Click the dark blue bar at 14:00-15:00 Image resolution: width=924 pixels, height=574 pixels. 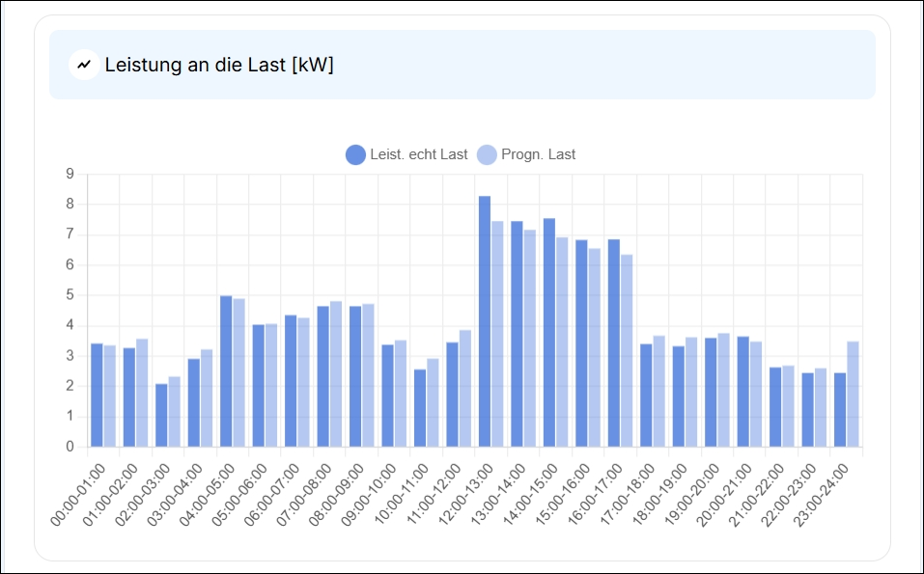click(x=549, y=333)
